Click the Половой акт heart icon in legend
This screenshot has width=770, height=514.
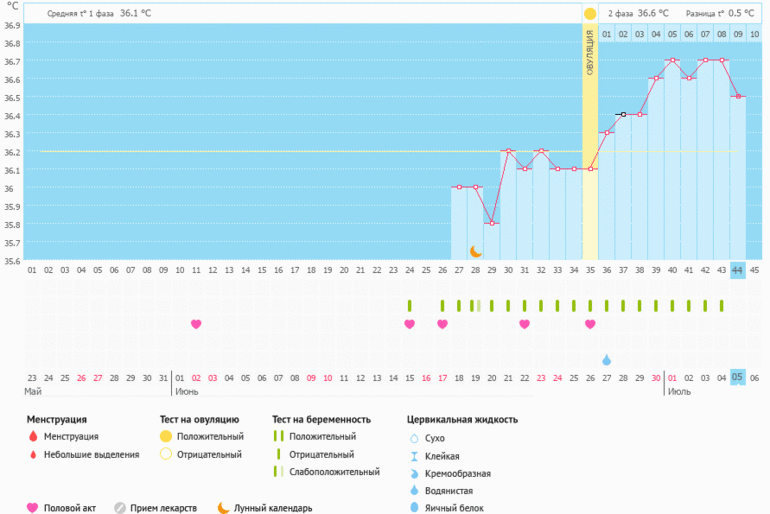pos(33,507)
